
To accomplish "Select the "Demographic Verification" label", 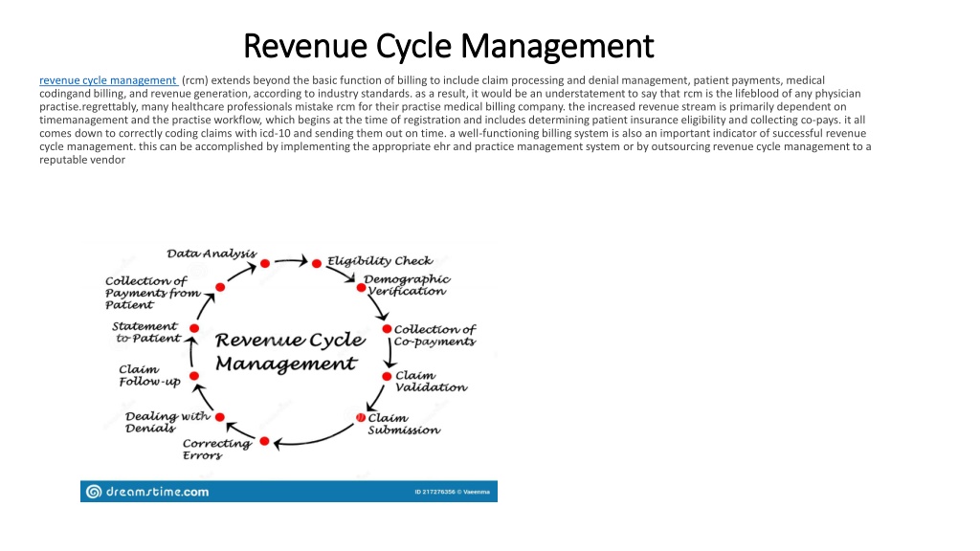I will pos(407,285).
